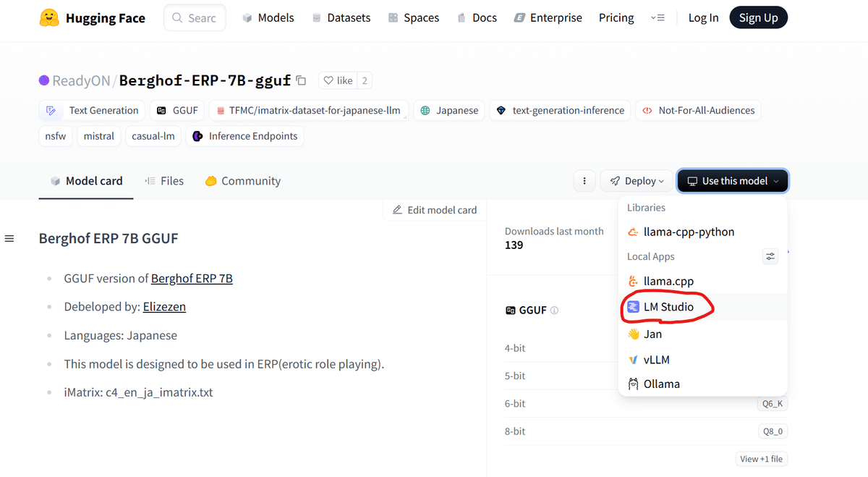This screenshot has height=477, width=868.
Task: Select the GGUF tag
Action: (177, 111)
